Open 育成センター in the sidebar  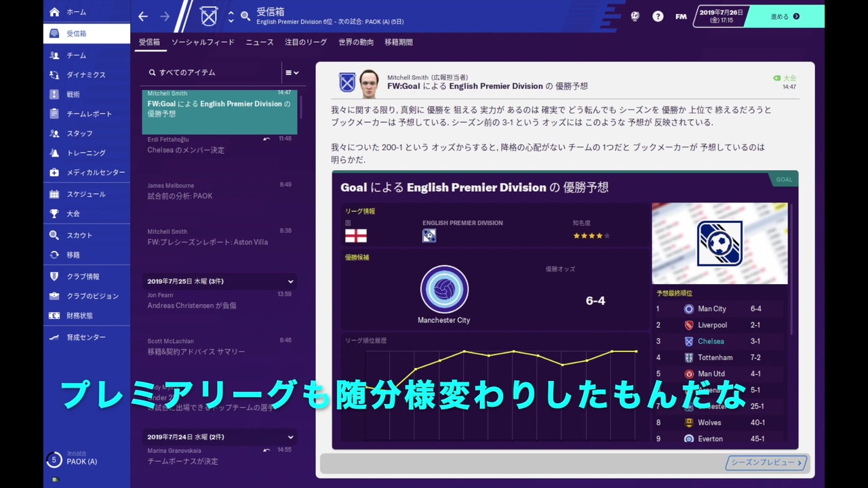pyautogui.click(x=87, y=338)
